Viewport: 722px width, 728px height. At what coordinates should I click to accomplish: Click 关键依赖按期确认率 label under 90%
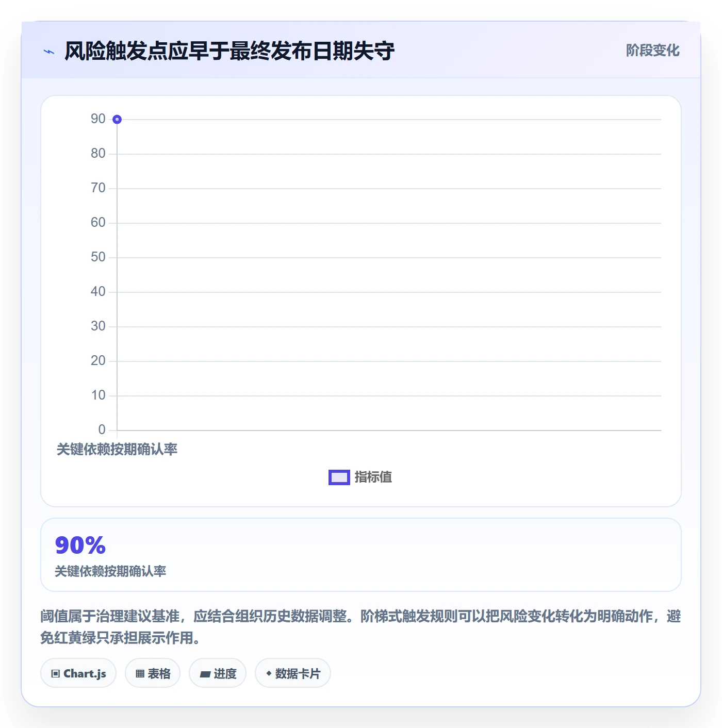click(110, 571)
